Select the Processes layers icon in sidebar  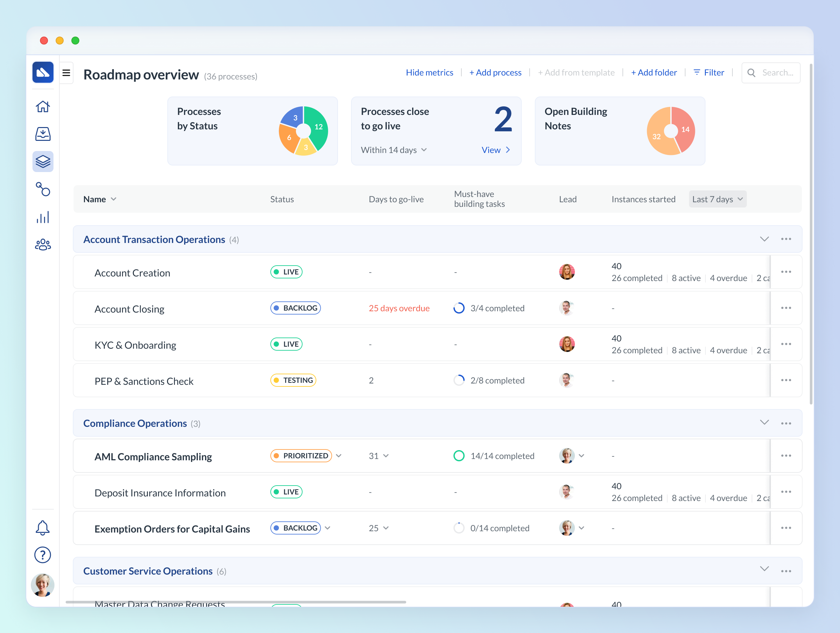pyautogui.click(x=43, y=162)
